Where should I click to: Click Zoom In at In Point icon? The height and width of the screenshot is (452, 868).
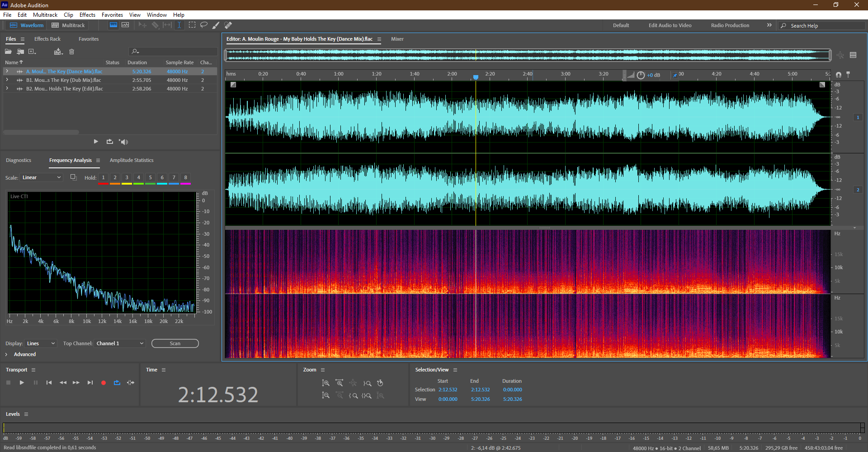354,395
